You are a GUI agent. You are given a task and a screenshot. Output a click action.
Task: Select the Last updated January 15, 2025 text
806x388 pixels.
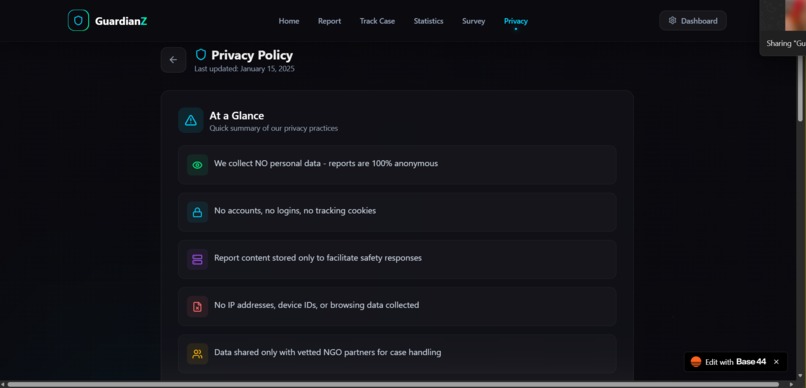point(244,69)
